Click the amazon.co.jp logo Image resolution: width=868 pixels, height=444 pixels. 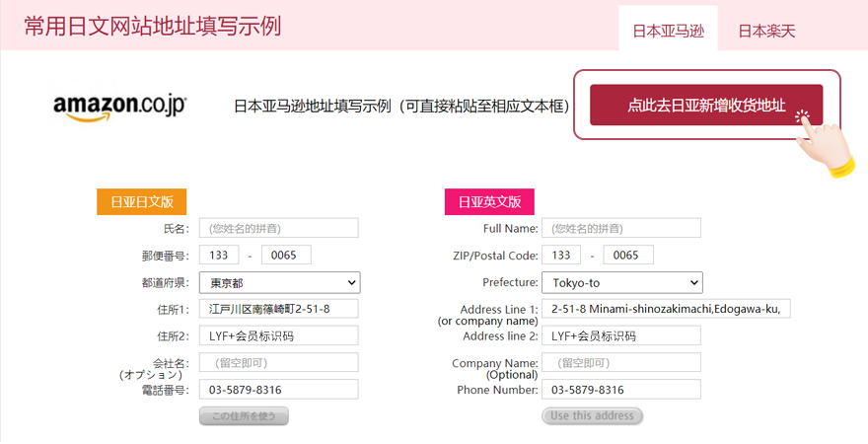pyautogui.click(x=119, y=107)
